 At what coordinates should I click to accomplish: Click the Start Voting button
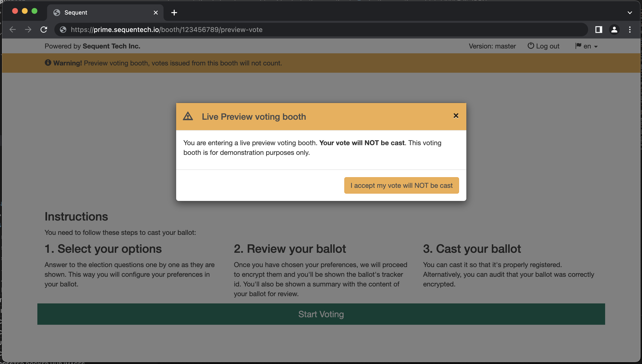pos(321,314)
